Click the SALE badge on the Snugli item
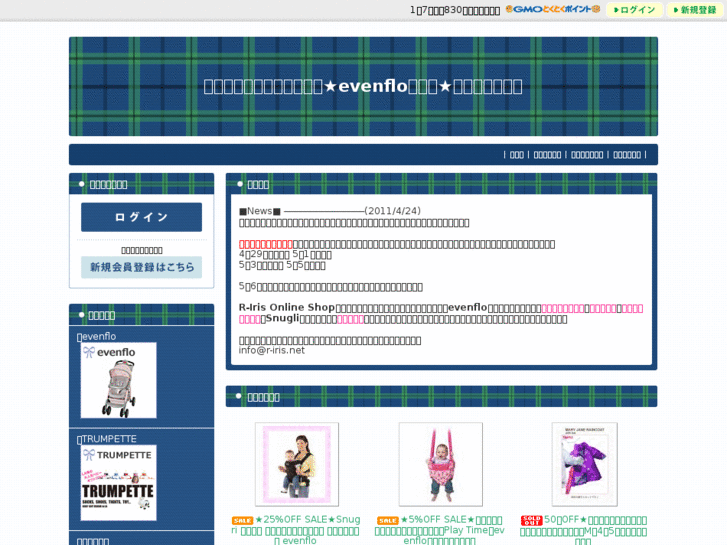The width and height of the screenshot is (727, 545). pyautogui.click(x=242, y=520)
